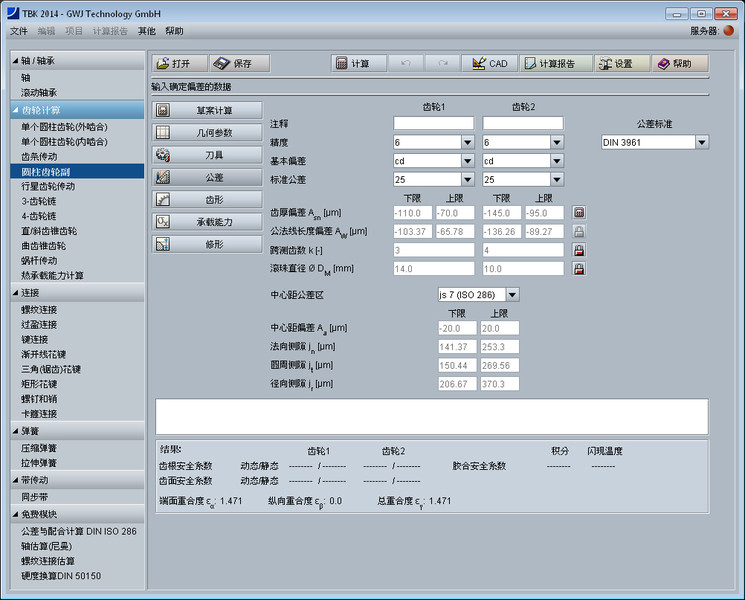Open the 公差标准 DIN 3961 dropdown
Screen dimensions: 745x600
click(x=701, y=142)
